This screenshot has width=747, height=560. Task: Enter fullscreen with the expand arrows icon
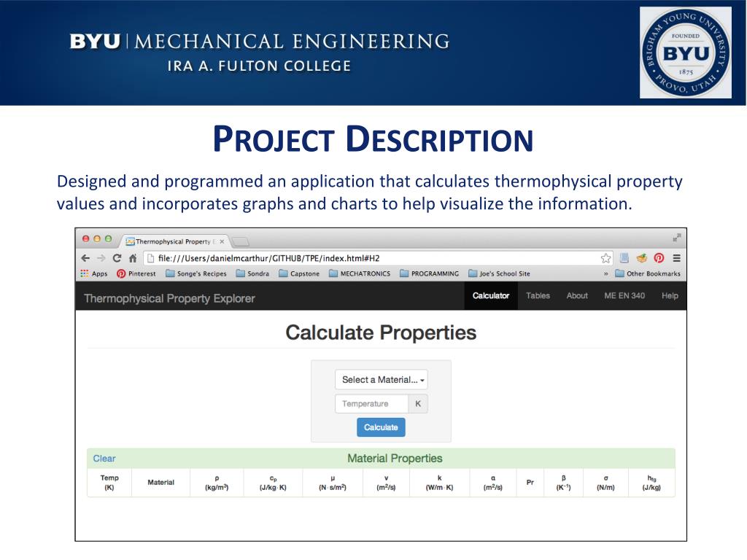point(676,238)
